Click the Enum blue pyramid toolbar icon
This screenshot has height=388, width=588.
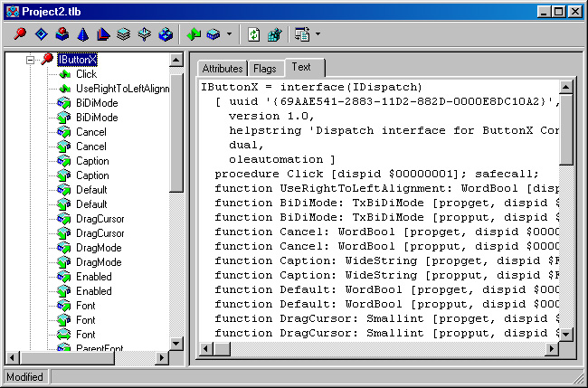[x=82, y=34]
